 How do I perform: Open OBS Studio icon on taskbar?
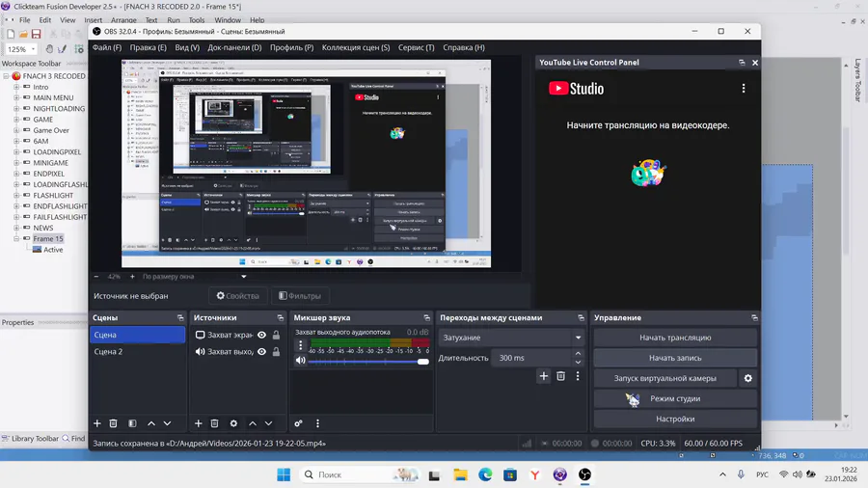(x=584, y=474)
